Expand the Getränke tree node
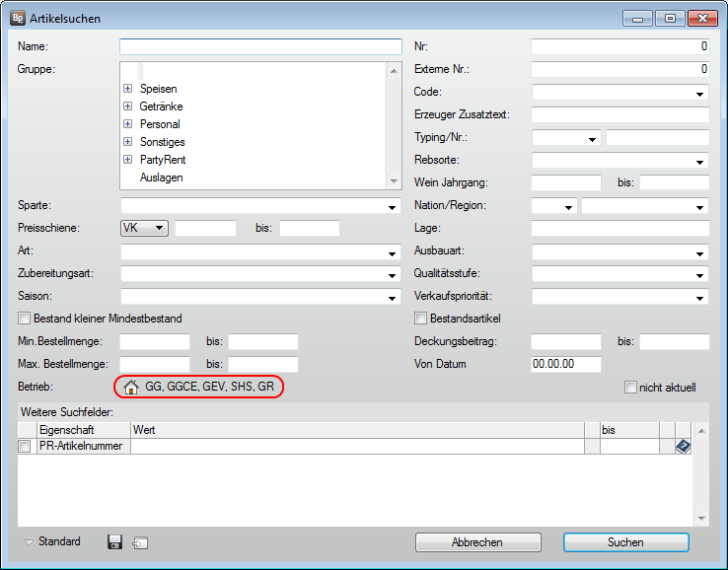 [x=127, y=107]
